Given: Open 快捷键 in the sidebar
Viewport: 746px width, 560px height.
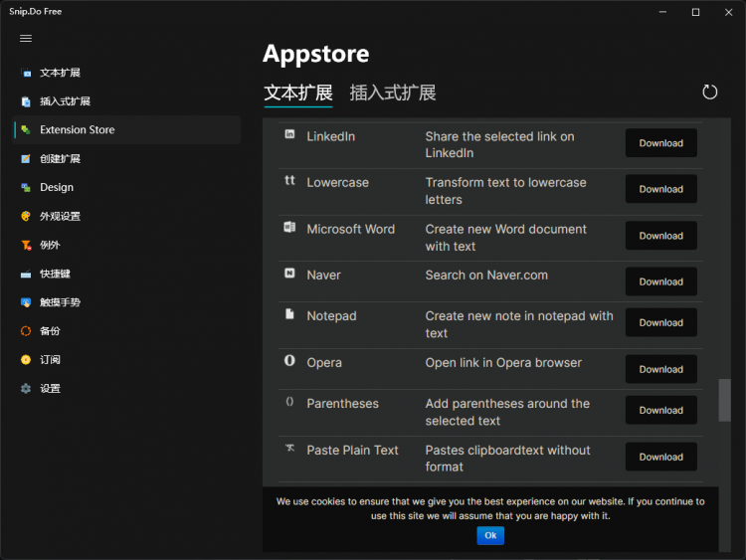Looking at the screenshot, I should point(55,274).
